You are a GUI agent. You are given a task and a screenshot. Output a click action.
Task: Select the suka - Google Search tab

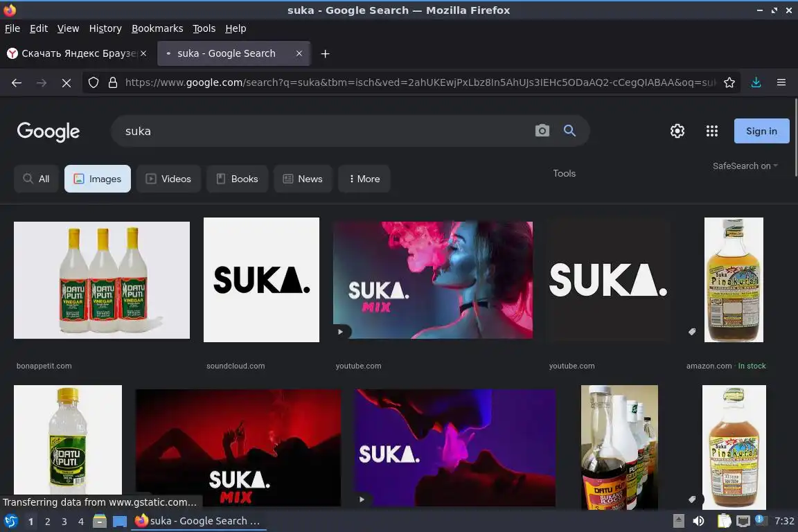coord(233,53)
